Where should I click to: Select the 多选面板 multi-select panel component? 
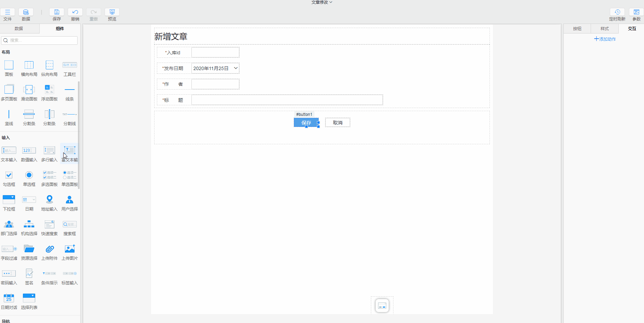click(50, 175)
